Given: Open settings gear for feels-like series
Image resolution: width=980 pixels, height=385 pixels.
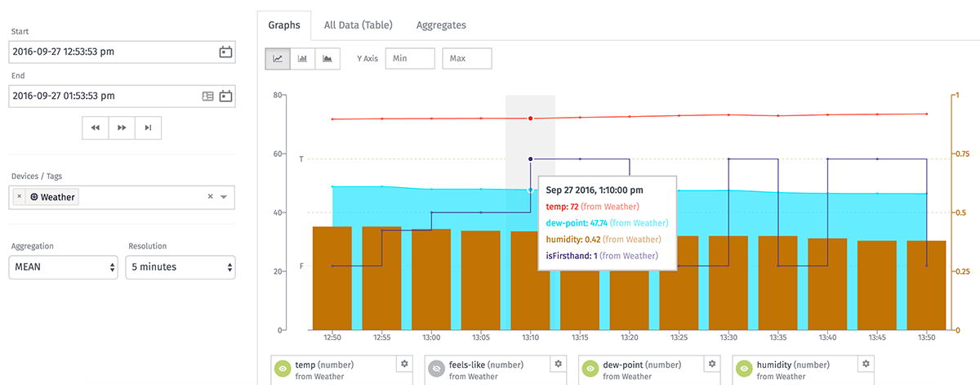Looking at the screenshot, I should click(558, 364).
